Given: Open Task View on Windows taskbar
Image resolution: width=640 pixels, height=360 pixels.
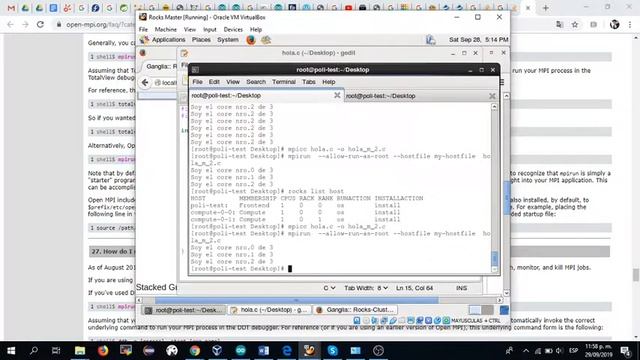Looking at the screenshot, I should coord(56,351).
